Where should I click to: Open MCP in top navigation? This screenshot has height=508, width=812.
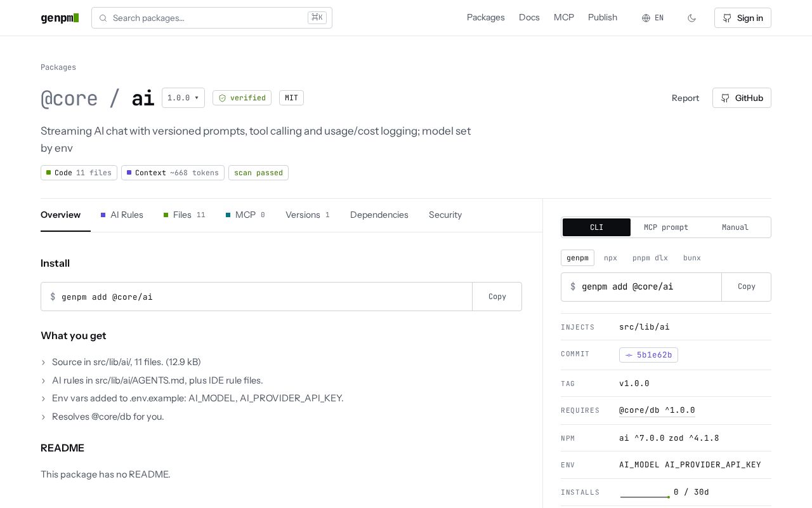tap(564, 17)
